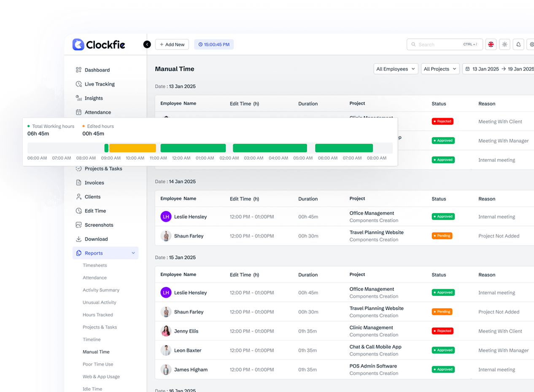Click the Invoices document icon
Image resolution: width=534 pixels, height=392 pixels.
[78, 183]
